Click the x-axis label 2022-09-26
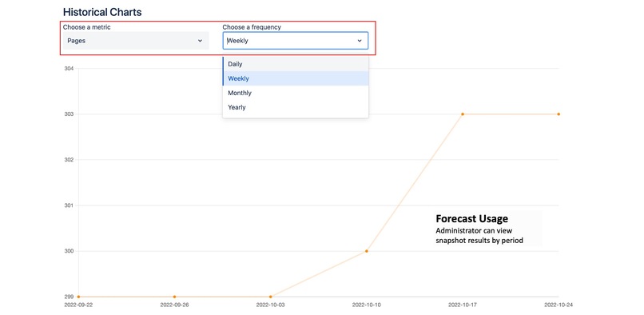Screen dimensions: 644x315 point(174,305)
